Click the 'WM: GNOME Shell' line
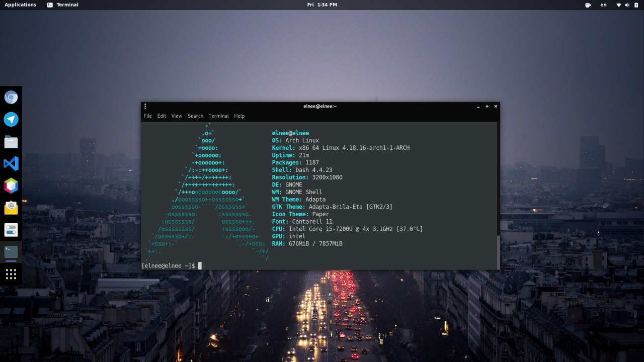Image resolution: width=644 pixels, height=362 pixels. point(297,192)
